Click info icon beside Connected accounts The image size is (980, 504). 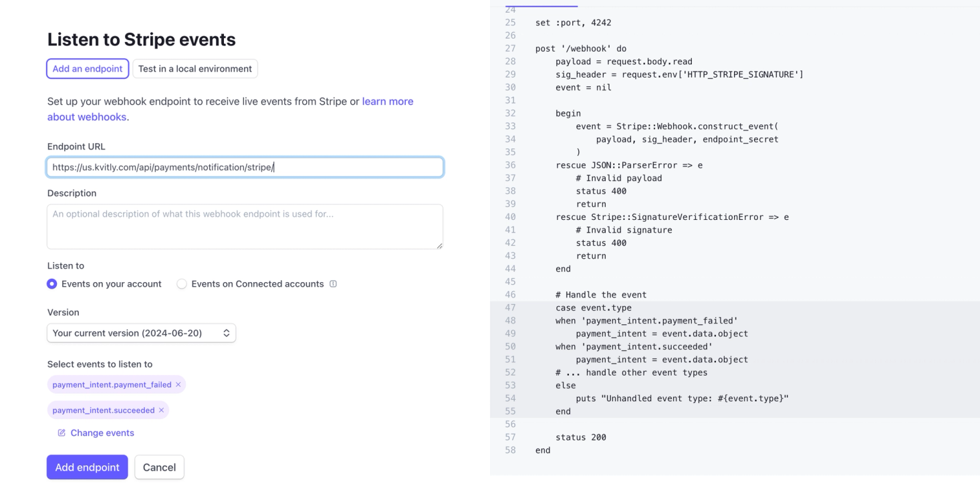[333, 284]
